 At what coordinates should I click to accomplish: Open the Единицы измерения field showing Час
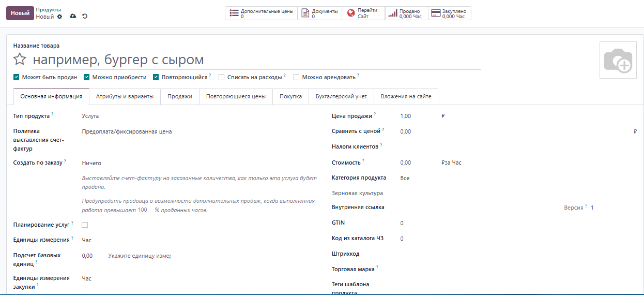pos(200,240)
